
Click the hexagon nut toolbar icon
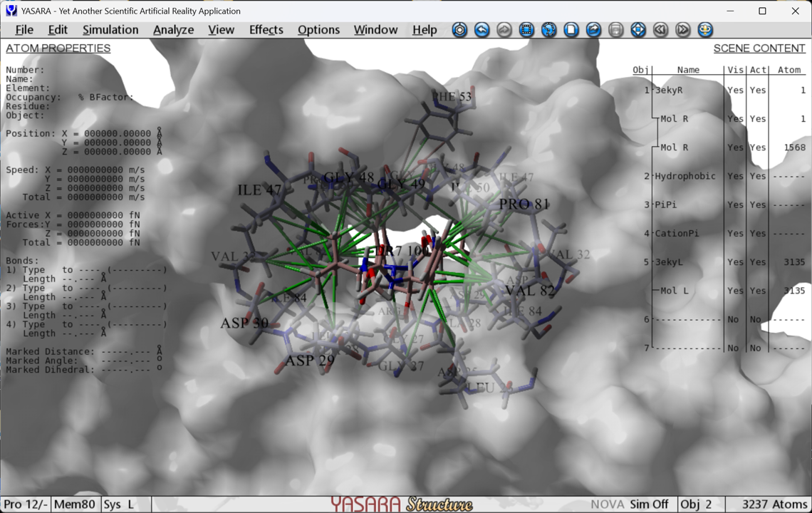pos(459,29)
